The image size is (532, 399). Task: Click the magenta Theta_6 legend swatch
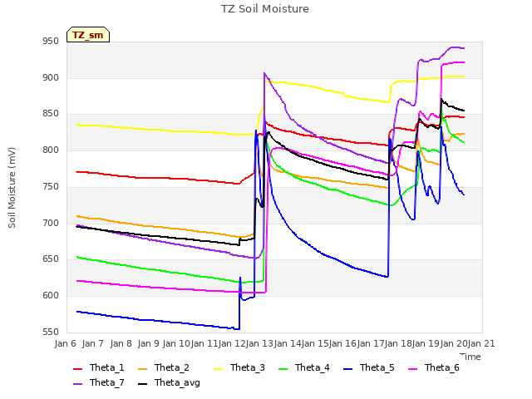(412, 369)
